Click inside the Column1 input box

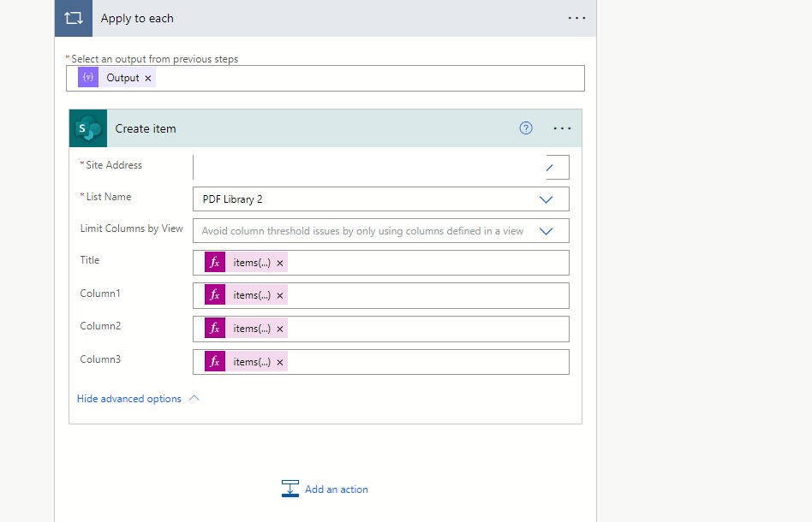coord(380,295)
